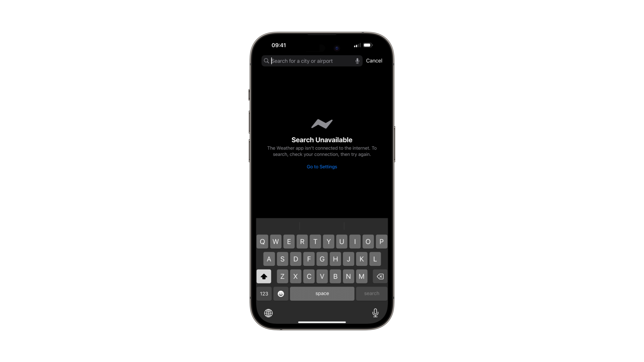Screen dimensions: 644x362
Task: Tap the 123 numbers toggle key
Action: tap(264, 294)
